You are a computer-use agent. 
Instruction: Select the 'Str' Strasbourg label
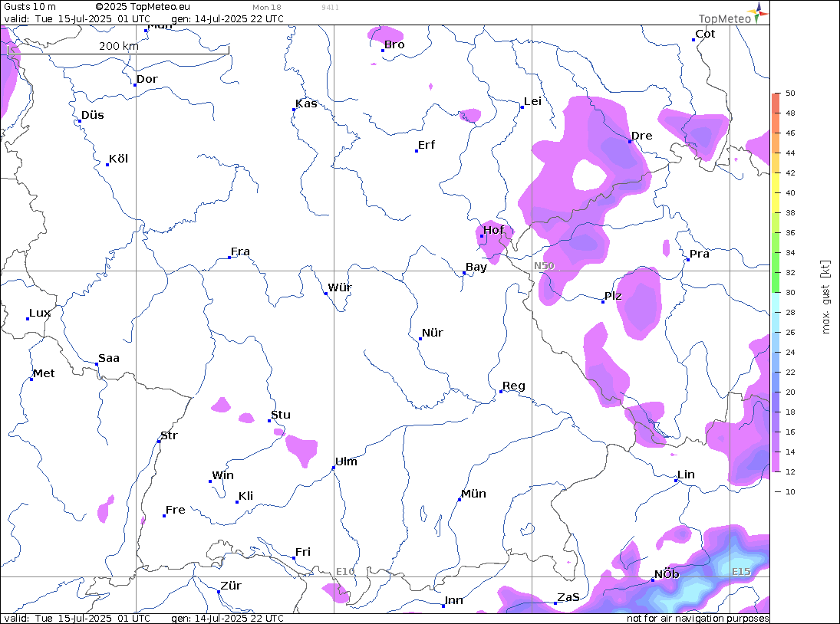click(x=169, y=435)
